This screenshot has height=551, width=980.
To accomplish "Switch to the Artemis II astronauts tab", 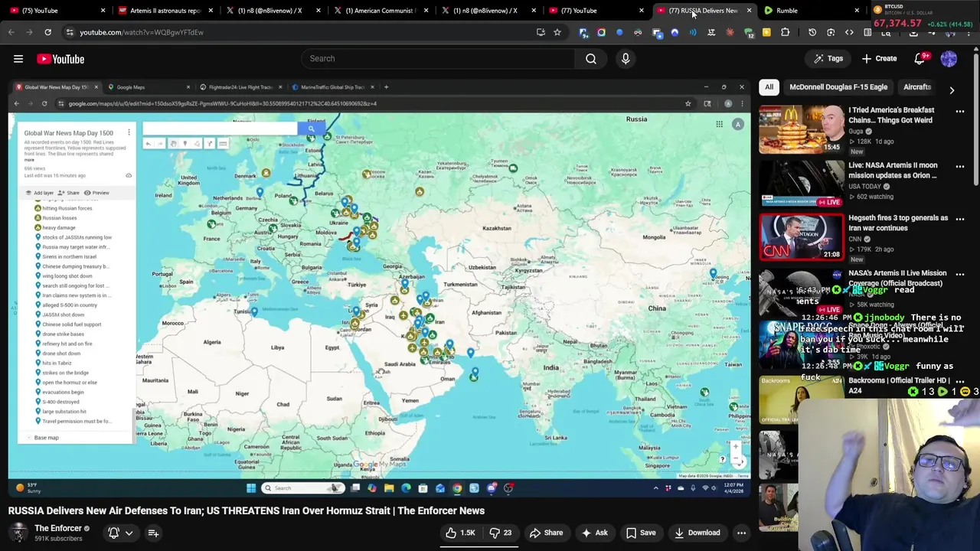I will [165, 11].
